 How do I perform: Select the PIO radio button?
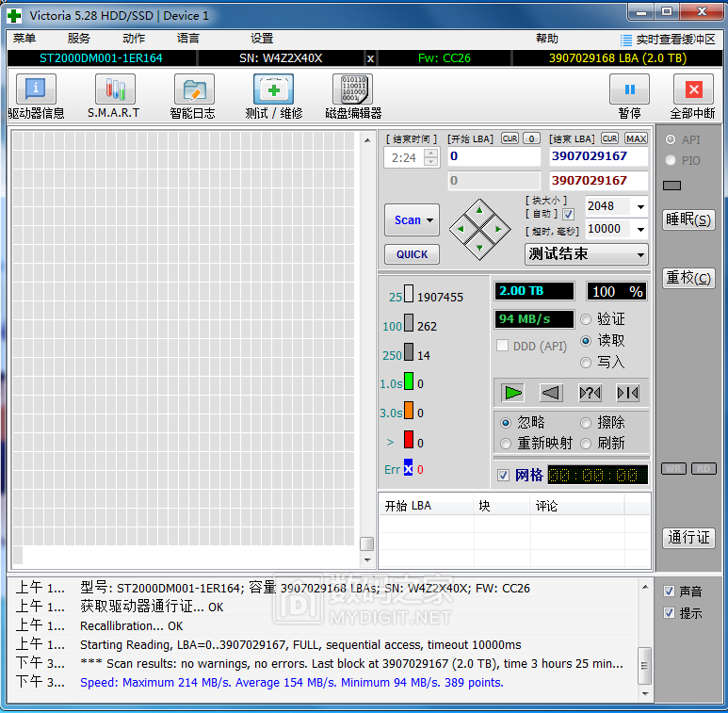click(x=671, y=160)
